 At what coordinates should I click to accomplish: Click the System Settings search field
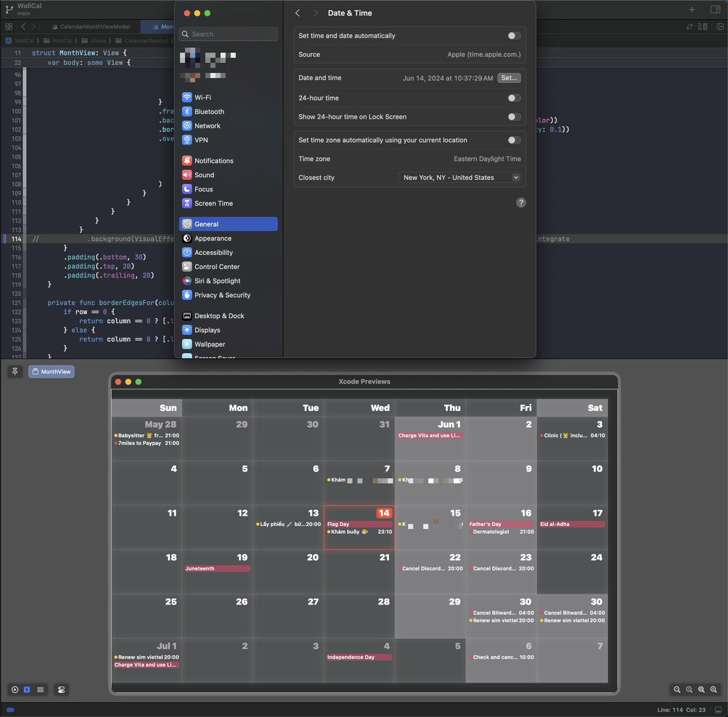coord(229,34)
